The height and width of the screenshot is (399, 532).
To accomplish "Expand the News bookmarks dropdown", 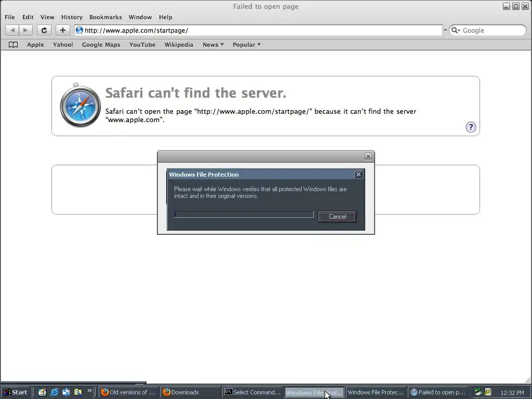I will coord(213,45).
